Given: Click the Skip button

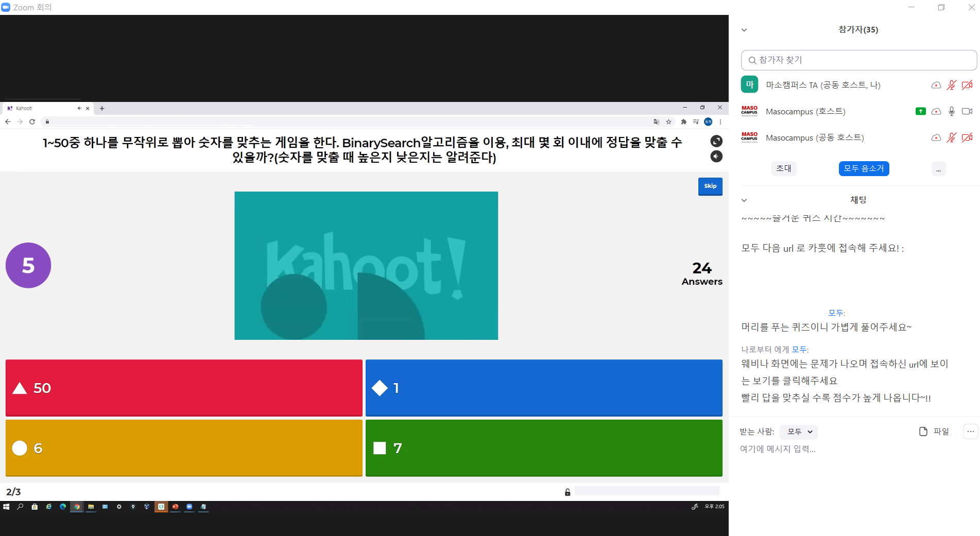Looking at the screenshot, I should (x=710, y=186).
